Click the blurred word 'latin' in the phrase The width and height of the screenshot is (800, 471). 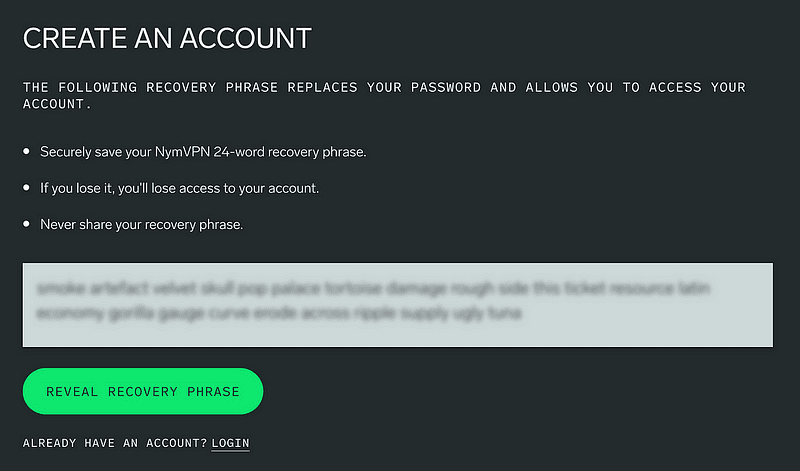[x=692, y=289]
